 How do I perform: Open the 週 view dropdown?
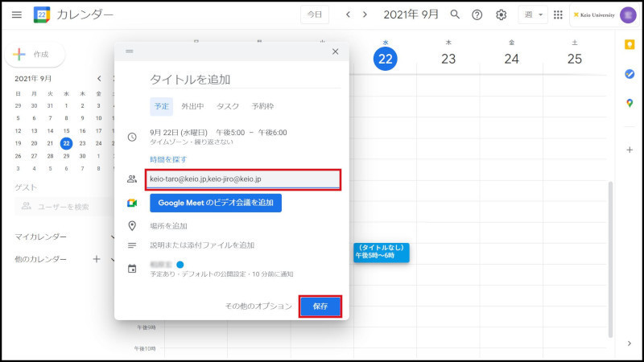(530, 14)
